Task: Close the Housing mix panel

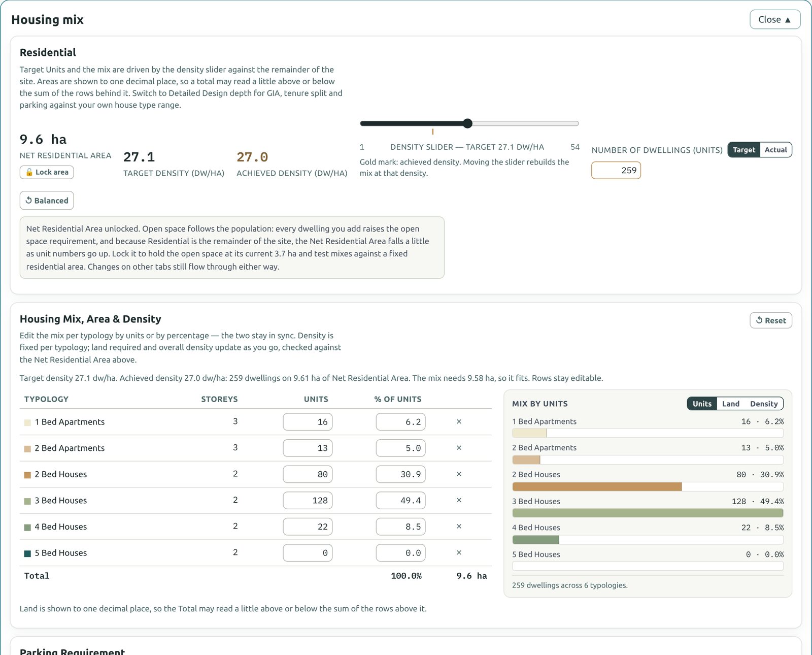Action: [775, 19]
